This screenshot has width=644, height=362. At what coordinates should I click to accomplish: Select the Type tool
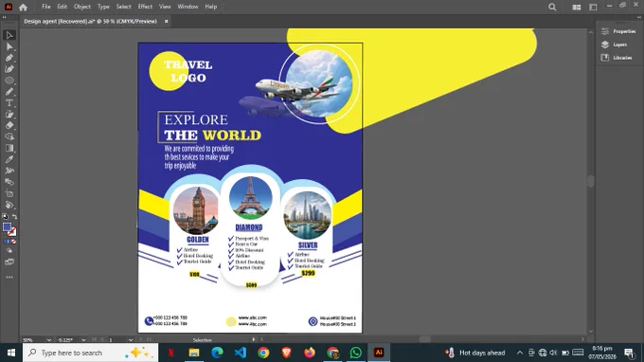9,103
